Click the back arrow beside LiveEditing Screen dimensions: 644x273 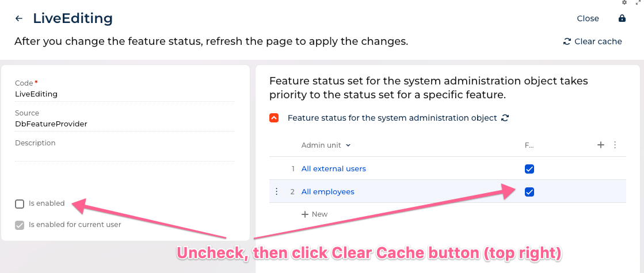[x=19, y=18]
